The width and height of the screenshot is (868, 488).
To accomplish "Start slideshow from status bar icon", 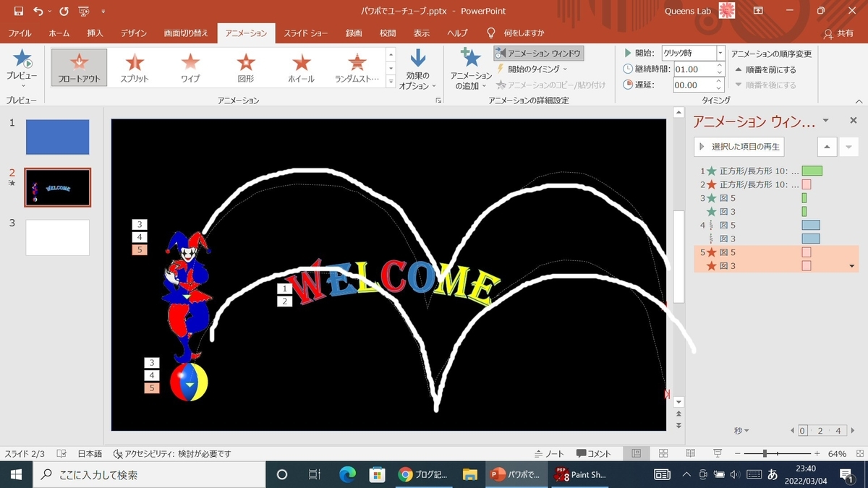I will (x=718, y=453).
